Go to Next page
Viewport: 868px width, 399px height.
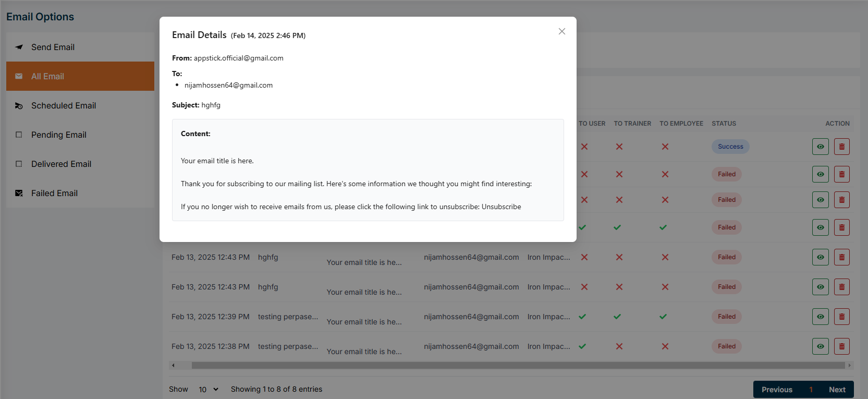coord(837,390)
